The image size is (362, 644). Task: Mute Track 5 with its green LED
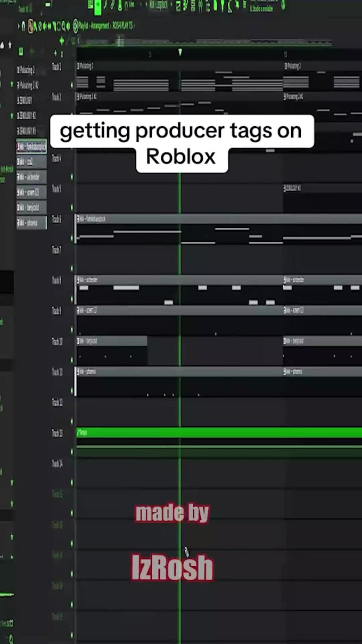click(72, 207)
